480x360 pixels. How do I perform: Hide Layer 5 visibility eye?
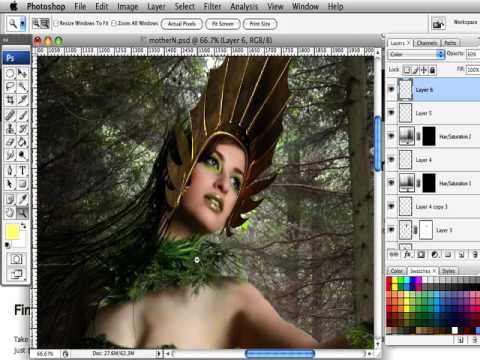click(391, 113)
